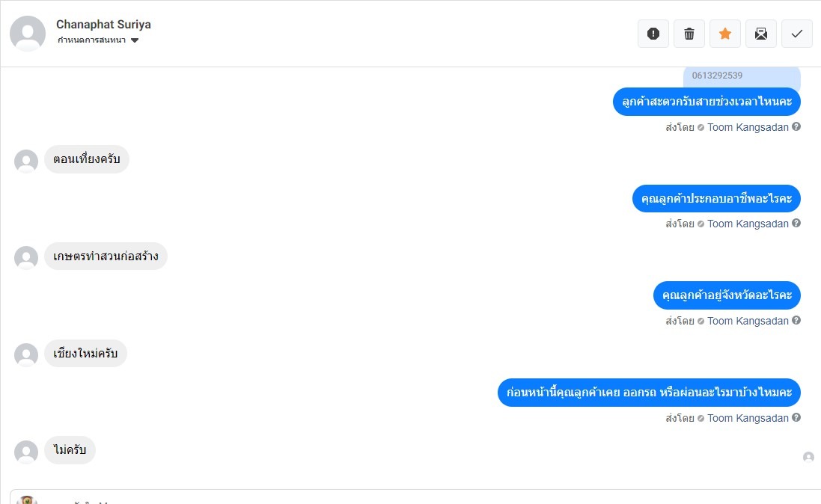The width and height of the screenshot is (821, 504).
Task: Click help icon under the province question
Action: point(796,321)
